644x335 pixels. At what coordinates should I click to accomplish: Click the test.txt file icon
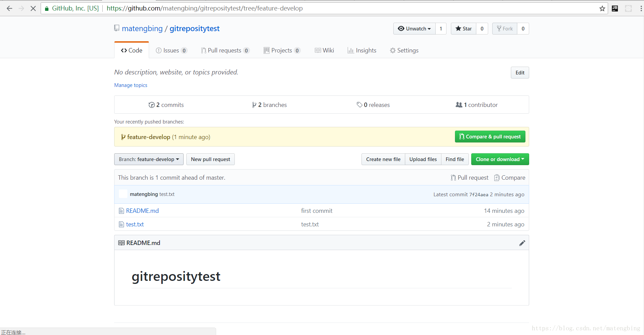tap(121, 224)
